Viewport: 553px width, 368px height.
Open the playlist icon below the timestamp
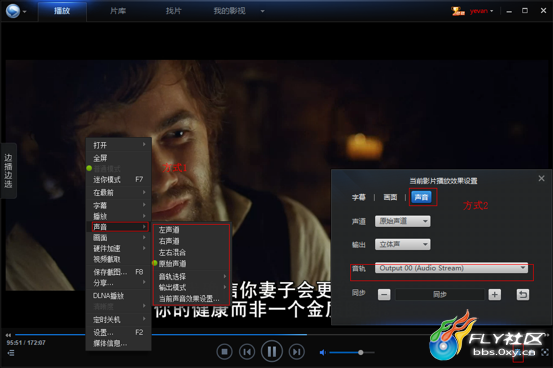pyautogui.click(x=11, y=352)
